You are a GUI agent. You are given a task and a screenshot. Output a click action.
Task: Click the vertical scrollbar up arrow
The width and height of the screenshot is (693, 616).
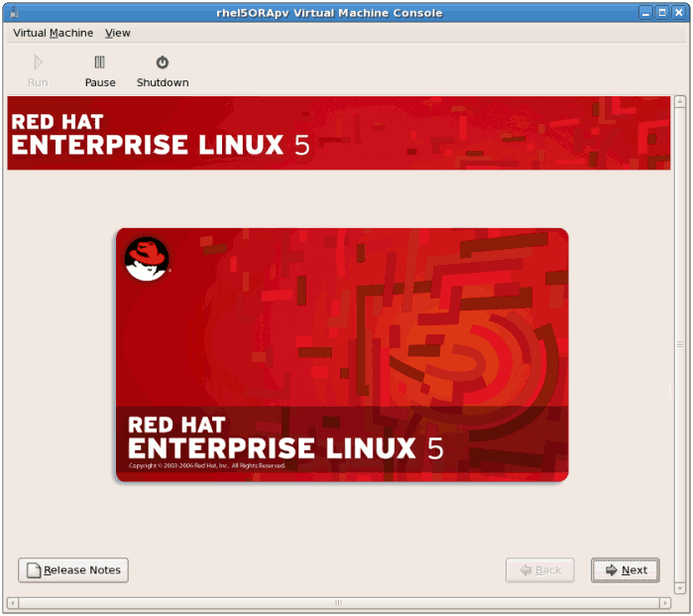(680, 102)
